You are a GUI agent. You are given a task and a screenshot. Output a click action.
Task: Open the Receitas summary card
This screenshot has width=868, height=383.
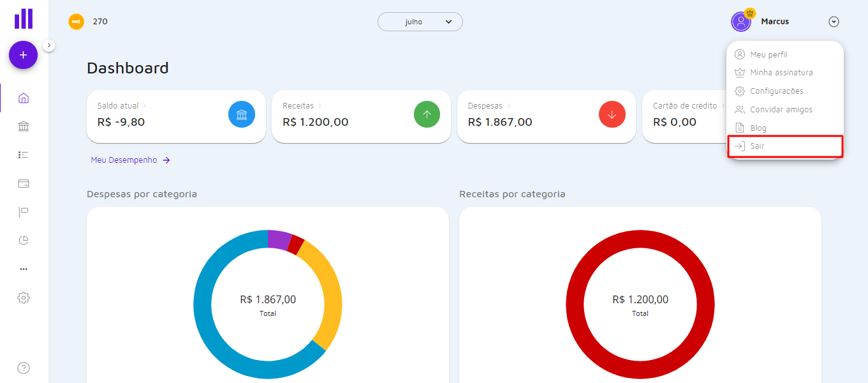[x=361, y=116]
